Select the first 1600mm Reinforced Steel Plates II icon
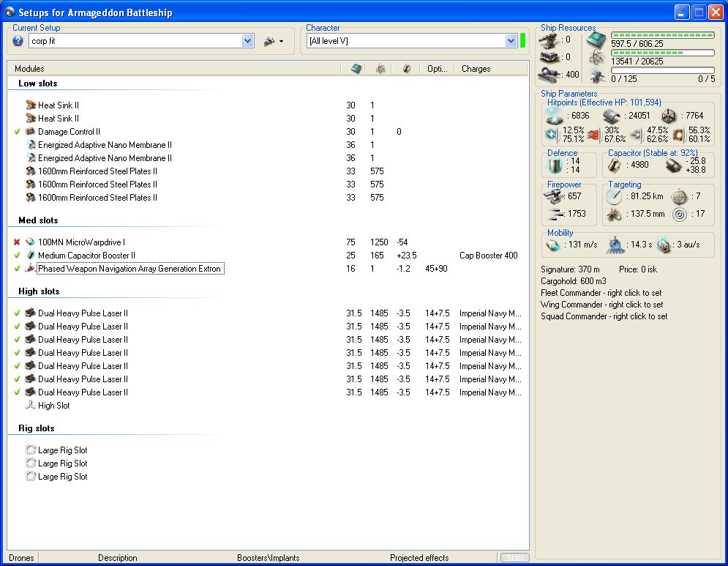728x566 pixels. [x=31, y=171]
